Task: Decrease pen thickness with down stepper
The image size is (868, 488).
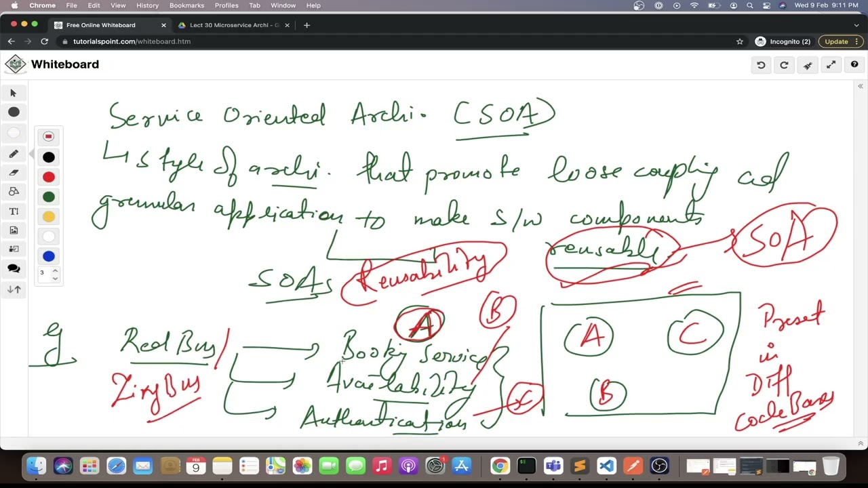Action: tap(55, 277)
